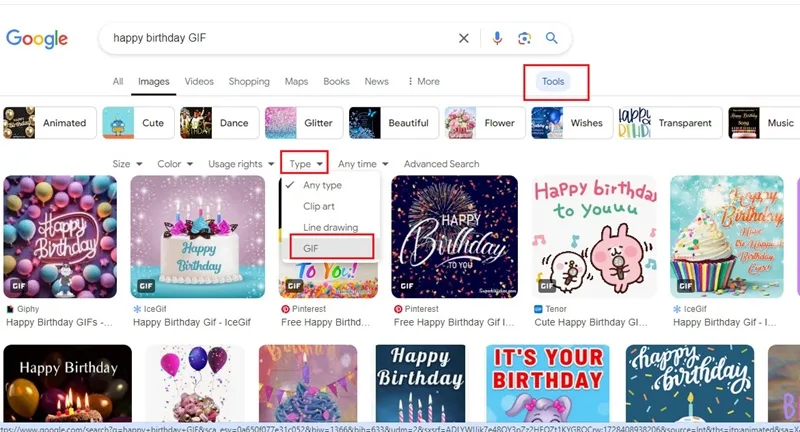Clear the search box with X icon

pyautogui.click(x=463, y=38)
